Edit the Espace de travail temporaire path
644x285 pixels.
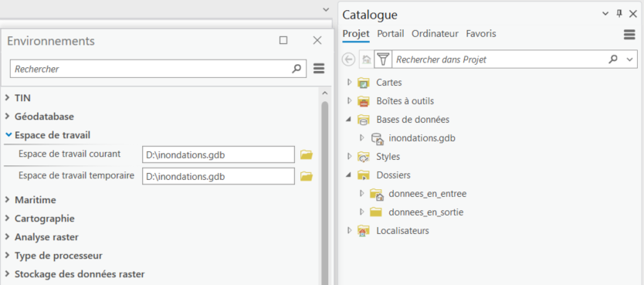coord(219,177)
